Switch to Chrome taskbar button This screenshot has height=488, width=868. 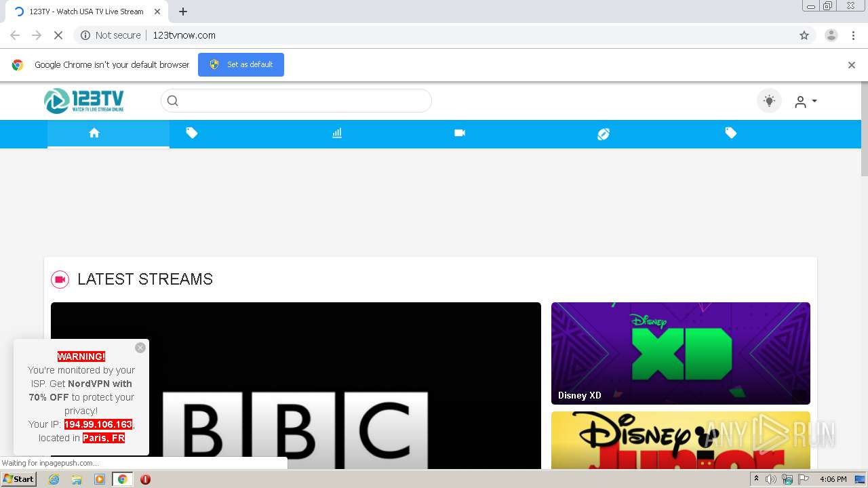pos(122,479)
